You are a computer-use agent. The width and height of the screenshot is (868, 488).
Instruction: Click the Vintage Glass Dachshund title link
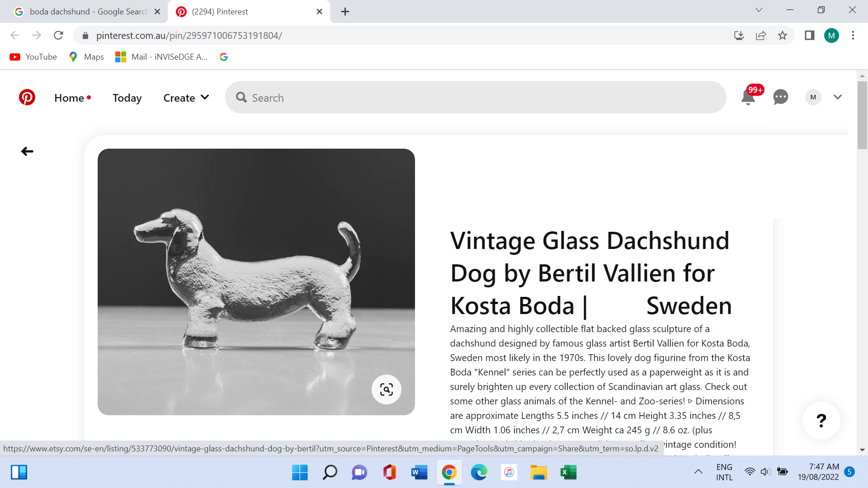pyautogui.click(x=590, y=273)
